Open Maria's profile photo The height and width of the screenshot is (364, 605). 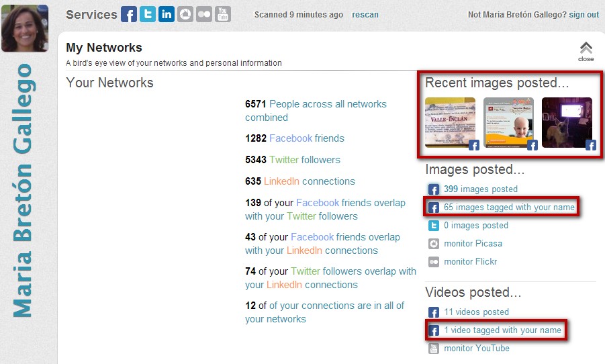pyautogui.click(x=25, y=28)
